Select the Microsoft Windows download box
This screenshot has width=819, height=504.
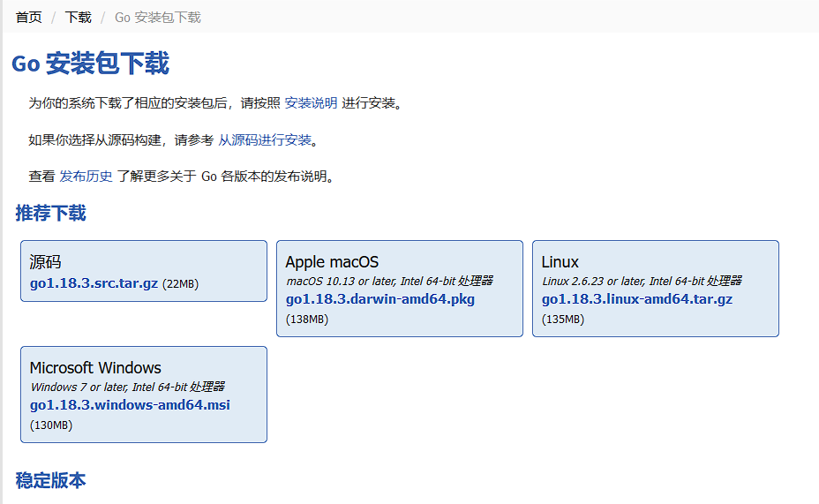pyautogui.click(x=144, y=395)
